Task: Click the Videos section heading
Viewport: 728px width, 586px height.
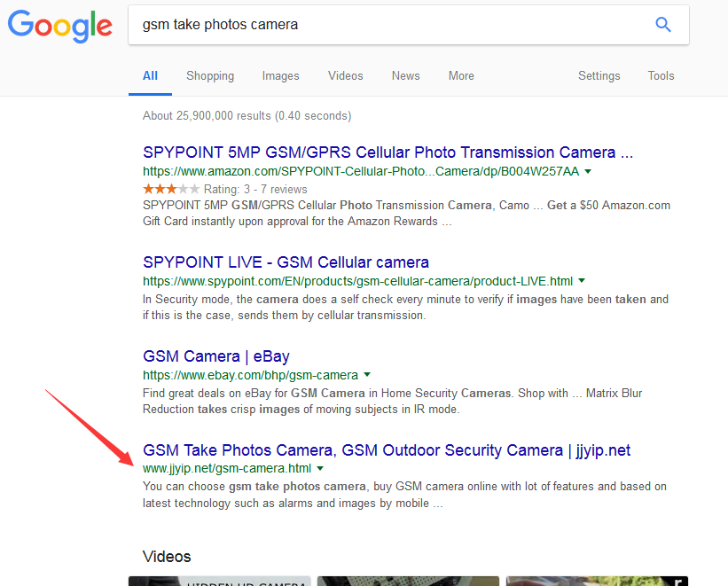Action: tap(167, 557)
